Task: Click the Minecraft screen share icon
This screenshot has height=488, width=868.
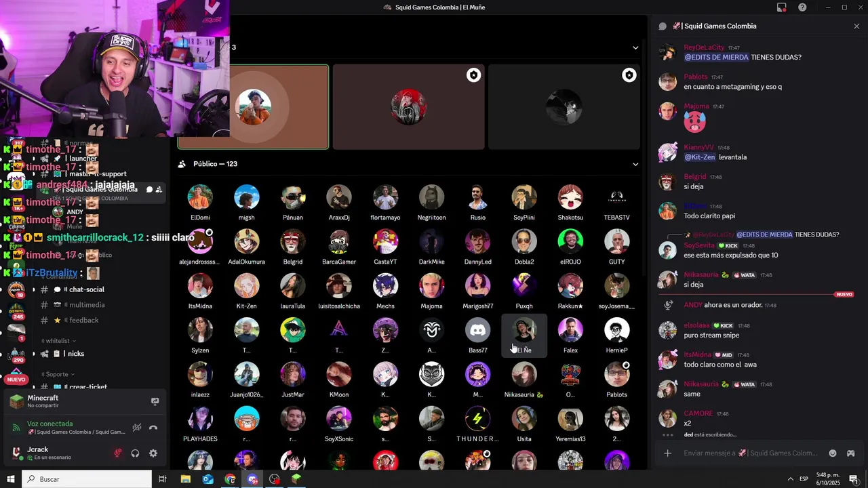Action: (155, 401)
